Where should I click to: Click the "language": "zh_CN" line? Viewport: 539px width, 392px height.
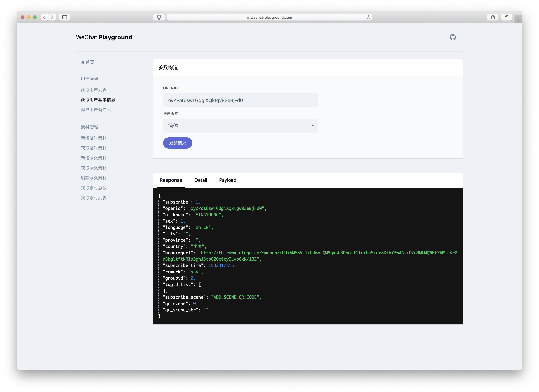(x=188, y=227)
